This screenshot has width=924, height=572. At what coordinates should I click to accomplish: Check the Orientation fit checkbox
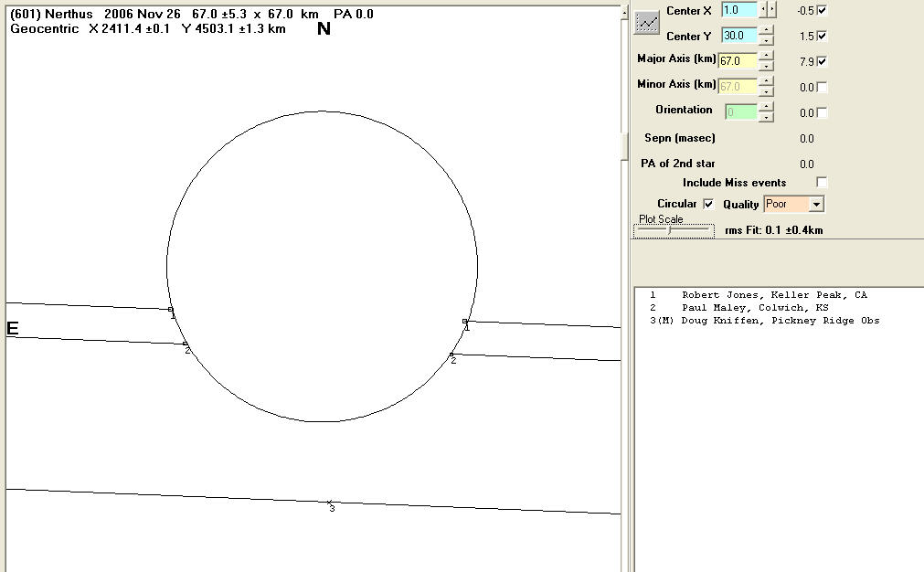point(822,112)
